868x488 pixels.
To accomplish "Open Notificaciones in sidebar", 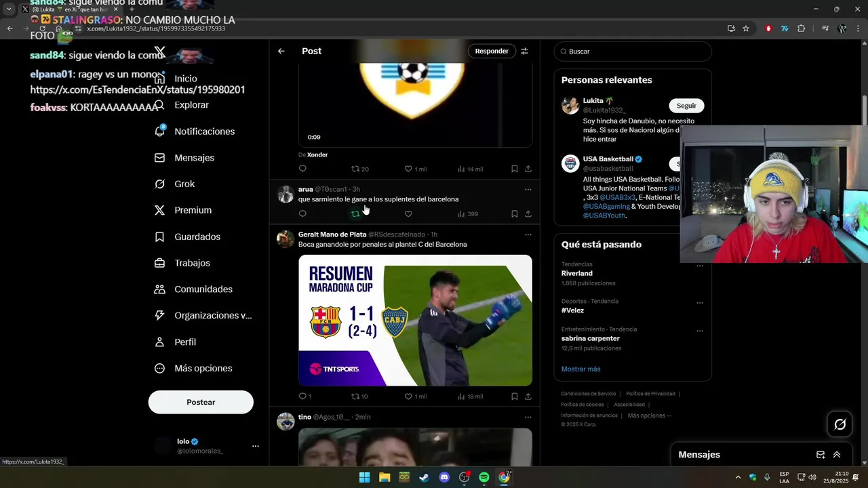I will pos(195,131).
